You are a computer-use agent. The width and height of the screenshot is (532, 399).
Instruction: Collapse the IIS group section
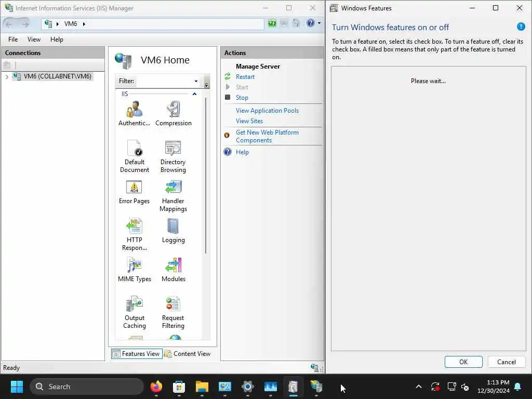194,94
